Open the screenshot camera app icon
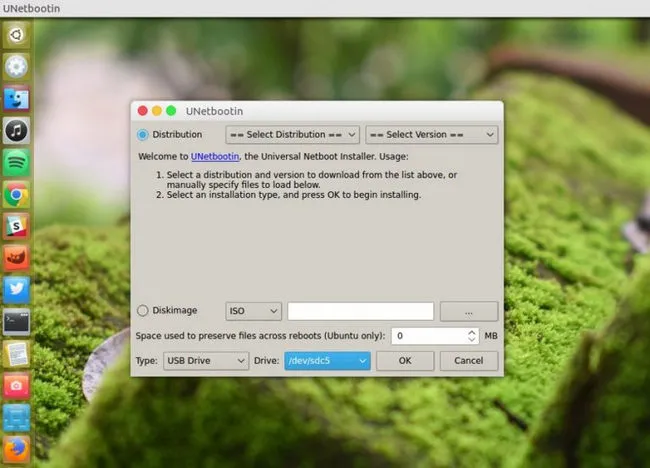The height and width of the screenshot is (468, 650). pyautogui.click(x=16, y=386)
